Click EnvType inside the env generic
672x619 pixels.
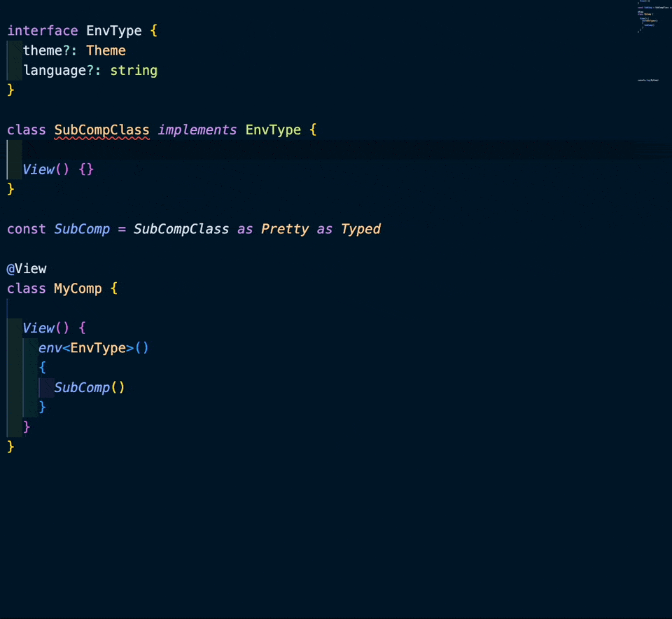point(98,348)
